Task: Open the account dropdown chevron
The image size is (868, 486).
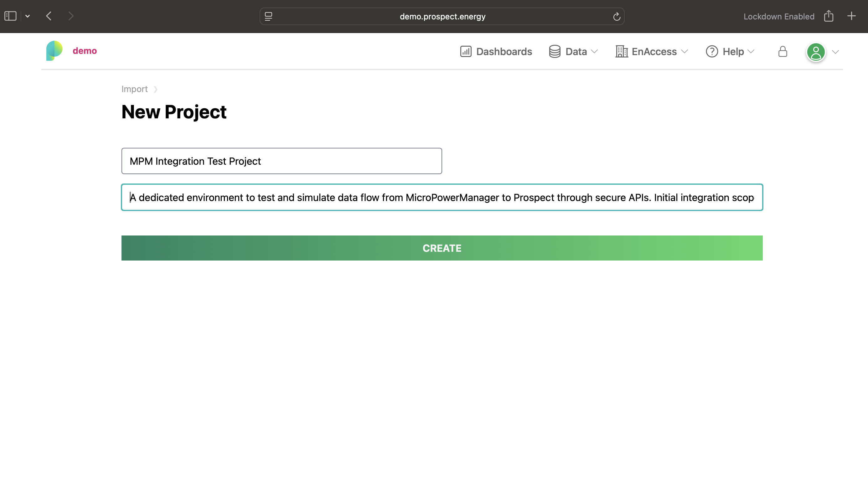Action: click(835, 52)
